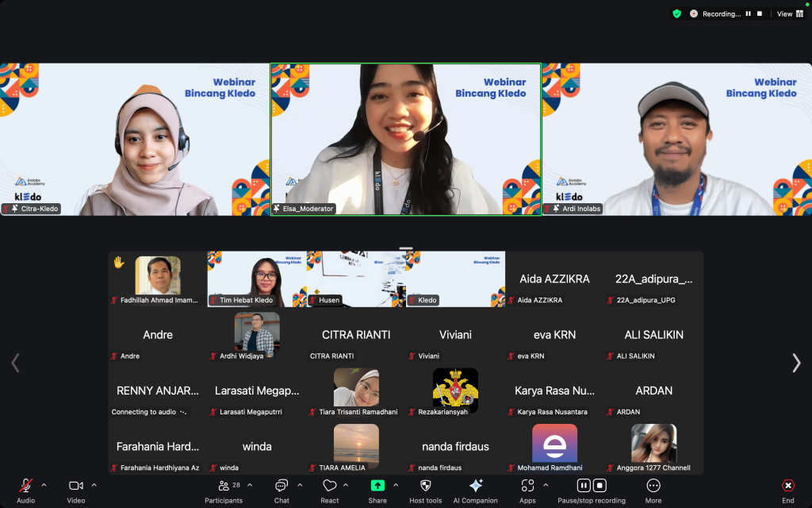The width and height of the screenshot is (812, 508).
Task: Click Fadhillah Ahmad Imam participant tile
Action: click(158, 279)
